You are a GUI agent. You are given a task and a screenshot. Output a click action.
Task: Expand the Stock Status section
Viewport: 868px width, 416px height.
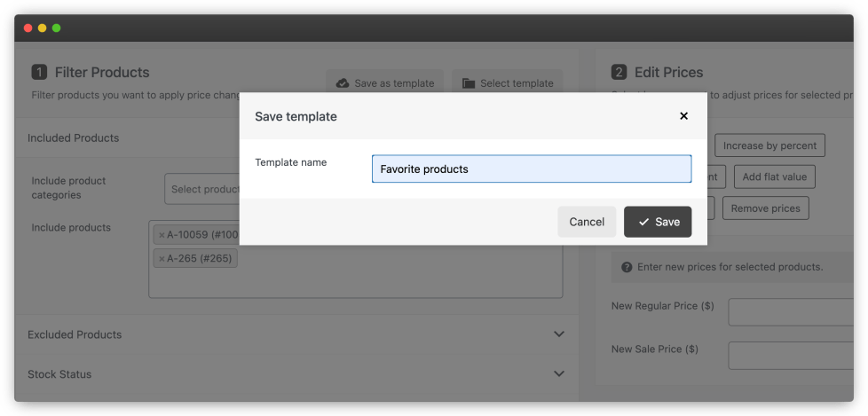(558, 374)
